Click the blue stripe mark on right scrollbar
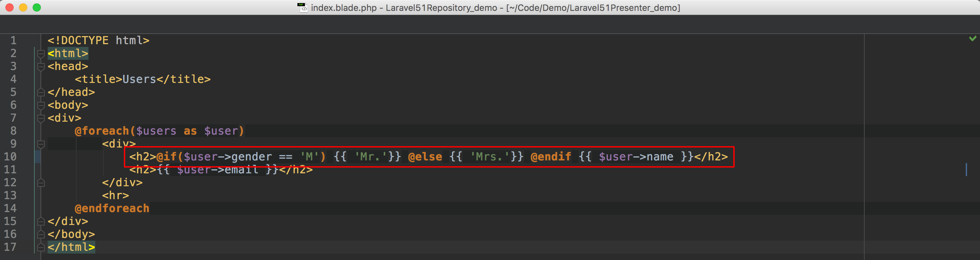Image resolution: width=980 pixels, height=260 pixels. tap(966, 170)
